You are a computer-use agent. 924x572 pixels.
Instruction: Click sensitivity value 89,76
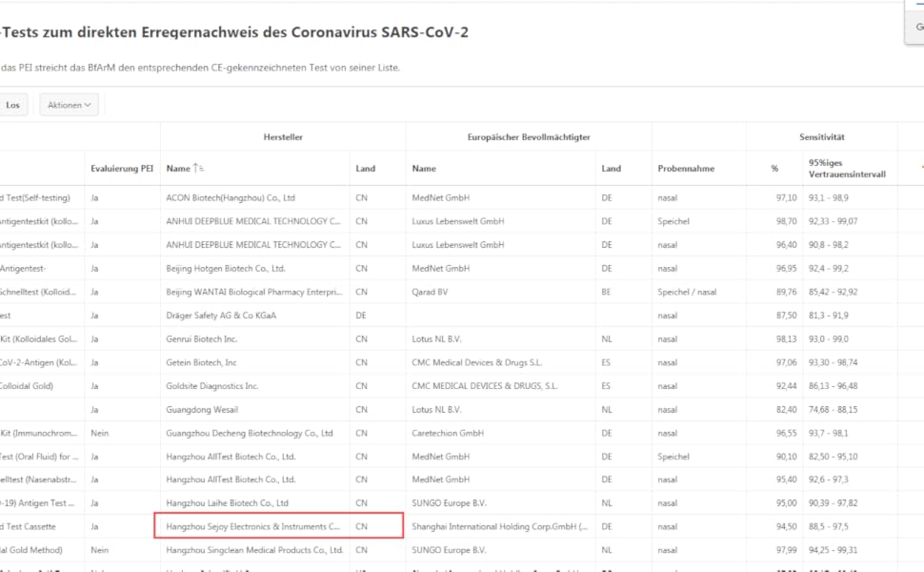pos(786,292)
